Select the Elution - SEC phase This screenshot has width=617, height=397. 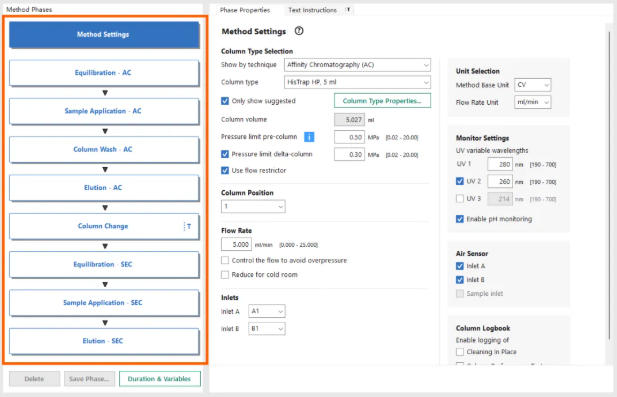104,341
